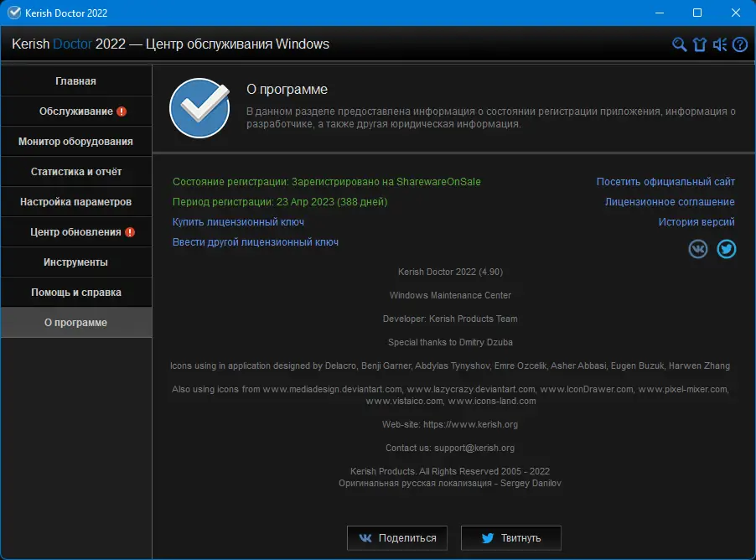
Task: Open Статистика и отчёт section
Action: pyautogui.click(x=76, y=172)
